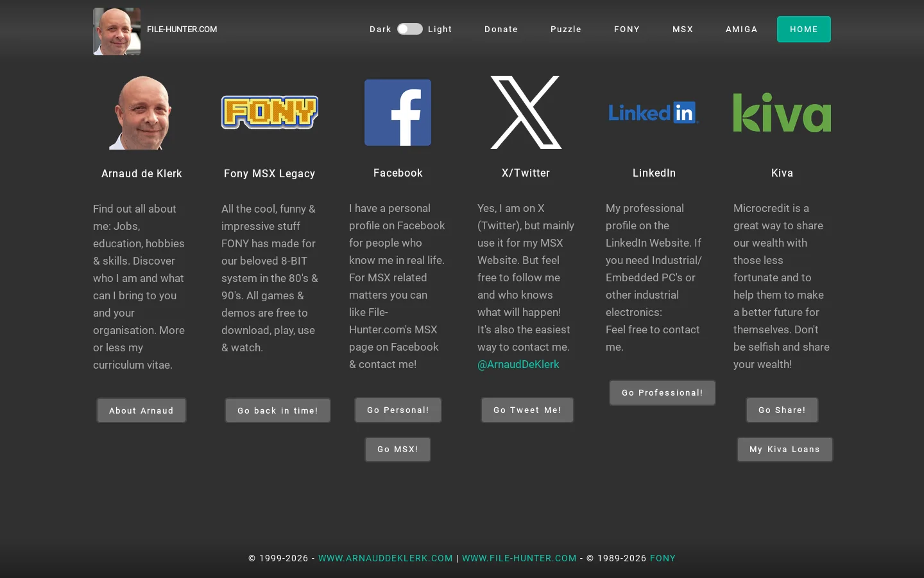Open the FONY navigation item
The width and height of the screenshot is (924, 578).
tap(627, 29)
